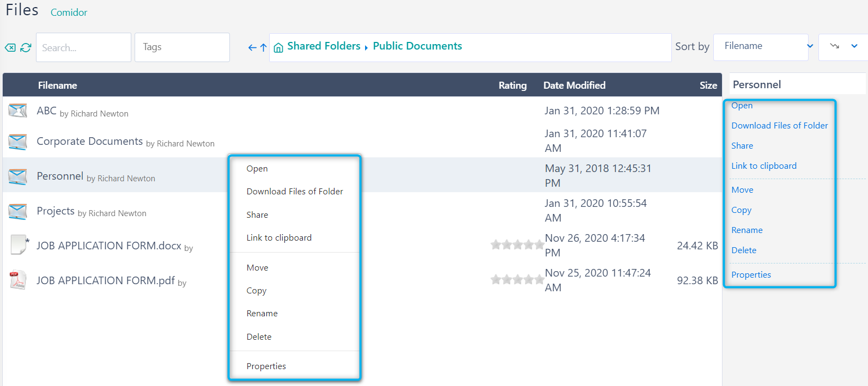The image size is (868, 386).
Task: Click the Personnel side panel title
Action: 757,85
